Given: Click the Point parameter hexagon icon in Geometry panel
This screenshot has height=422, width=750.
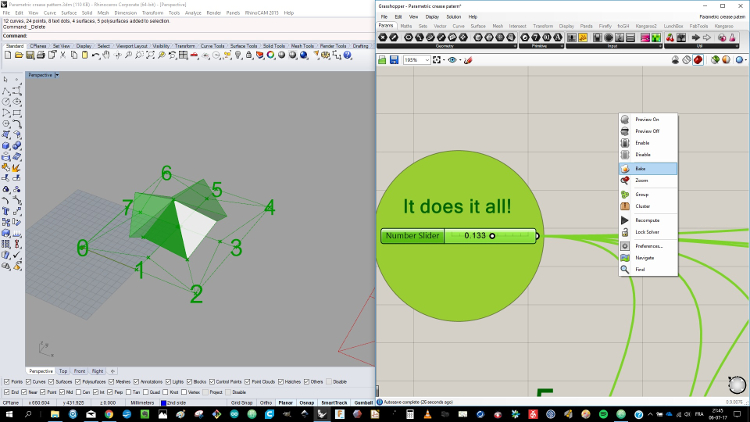Looking at the screenshot, I should (x=383, y=37).
